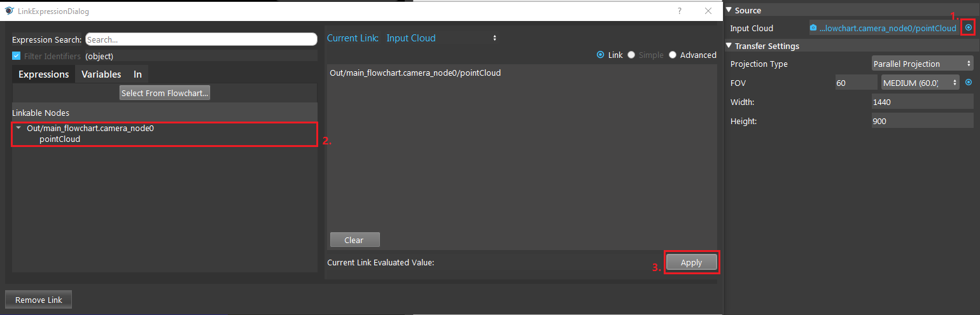
Task: Click the Width field showing 1440
Action: [x=923, y=102]
